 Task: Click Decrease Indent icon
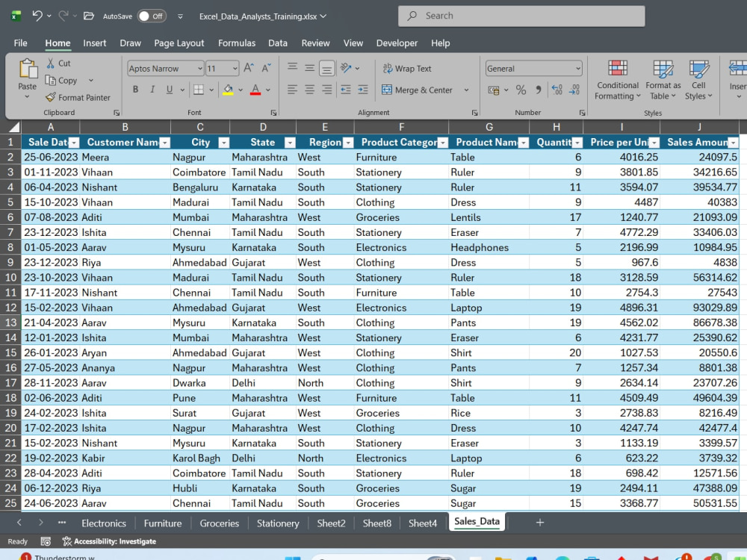point(346,90)
